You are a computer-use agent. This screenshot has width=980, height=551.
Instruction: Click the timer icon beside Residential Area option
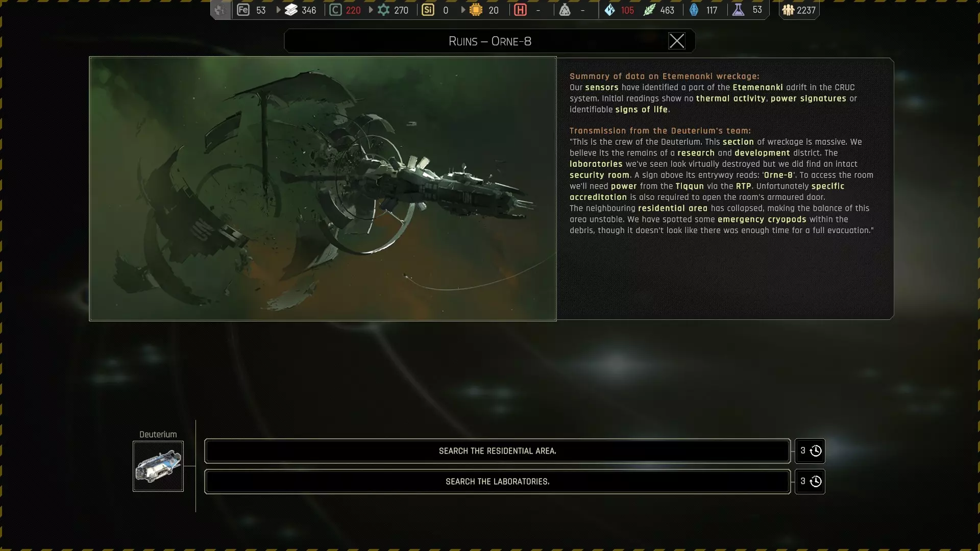[815, 451]
